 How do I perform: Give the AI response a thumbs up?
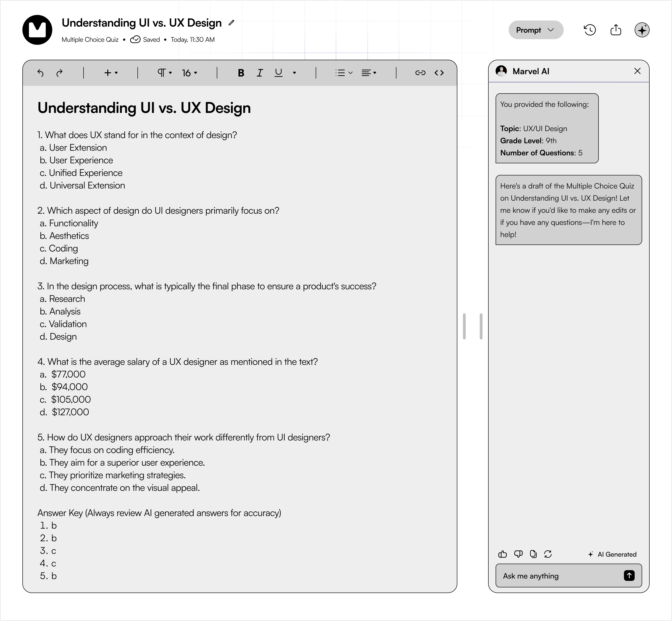click(503, 554)
